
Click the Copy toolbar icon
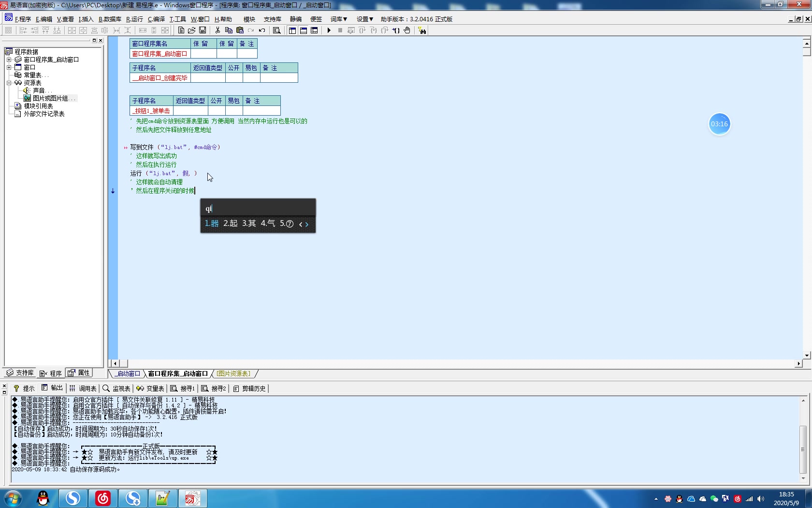229,30
